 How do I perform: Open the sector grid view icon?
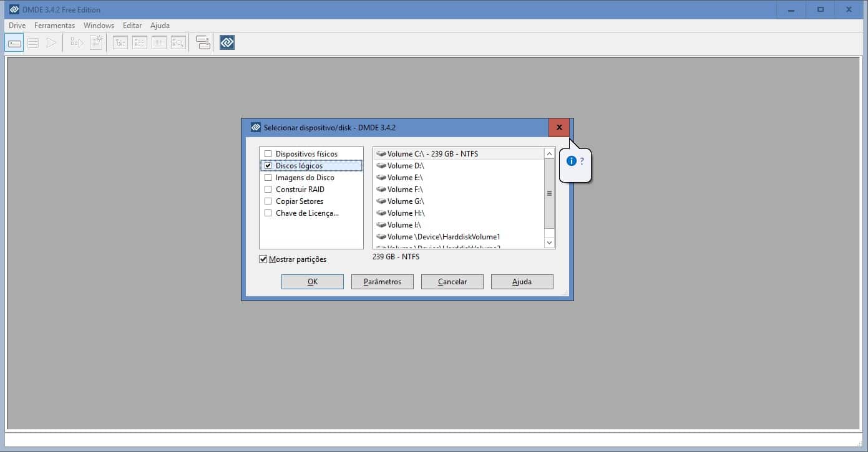tap(159, 43)
